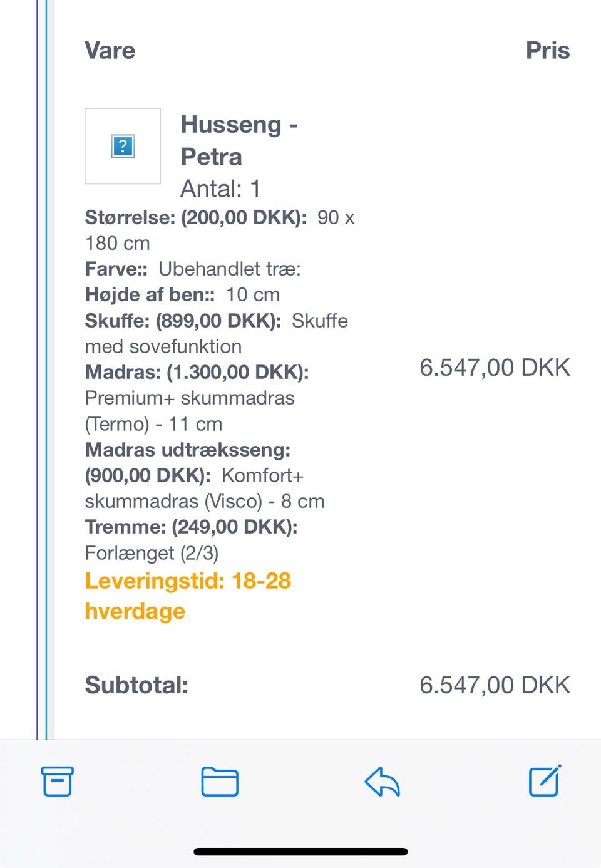
Task: Tap the reply arrow icon
Action: [x=382, y=782]
